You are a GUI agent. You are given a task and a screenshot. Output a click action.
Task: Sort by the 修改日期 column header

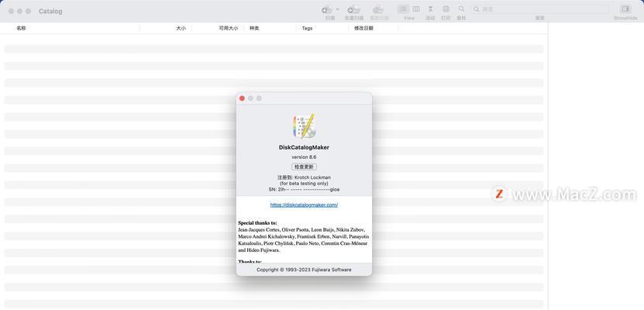pyautogui.click(x=363, y=29)
